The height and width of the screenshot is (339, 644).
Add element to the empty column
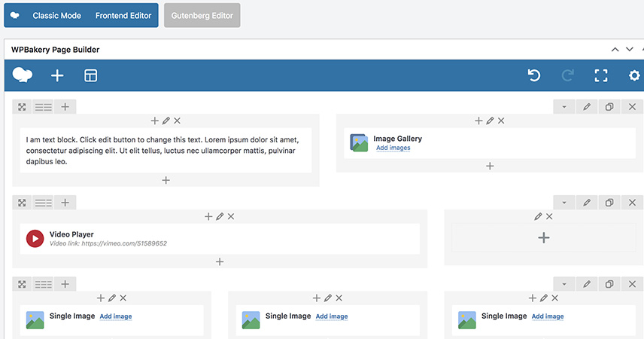(543, 238)
